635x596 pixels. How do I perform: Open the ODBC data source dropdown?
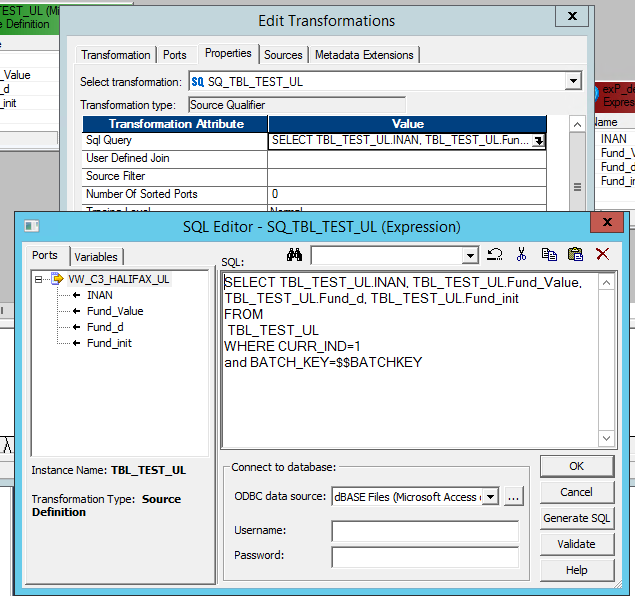[490, 496]
